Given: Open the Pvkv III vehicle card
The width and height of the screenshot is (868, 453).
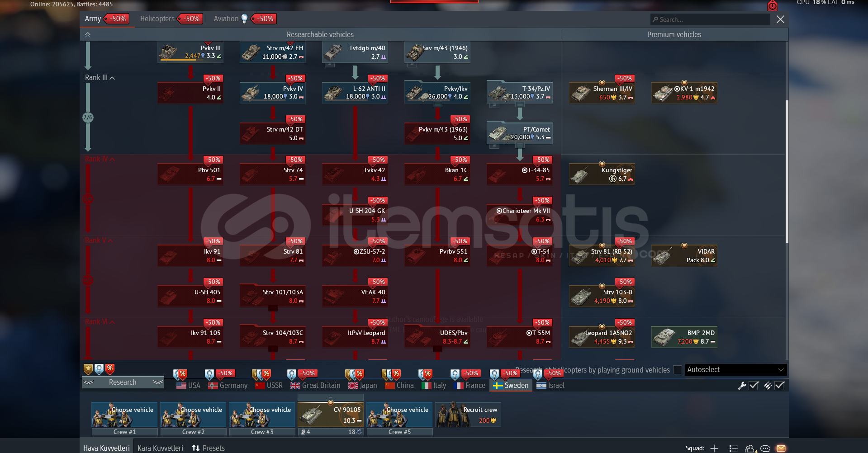Looking at the screenshot, I should [190, 52].
